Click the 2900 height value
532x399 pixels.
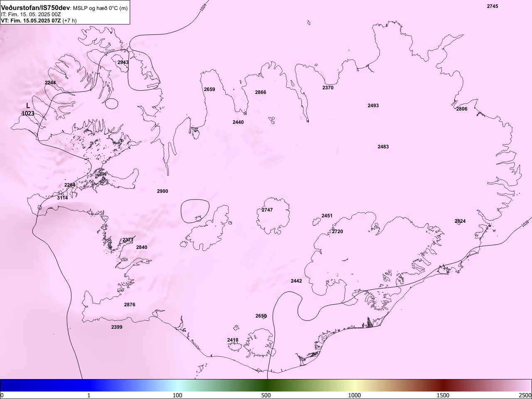[x=163, y=191]
